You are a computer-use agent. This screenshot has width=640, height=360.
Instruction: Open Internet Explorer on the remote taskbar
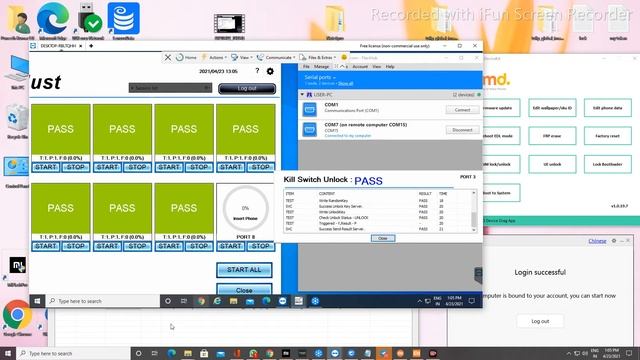[x=217, y=301]
